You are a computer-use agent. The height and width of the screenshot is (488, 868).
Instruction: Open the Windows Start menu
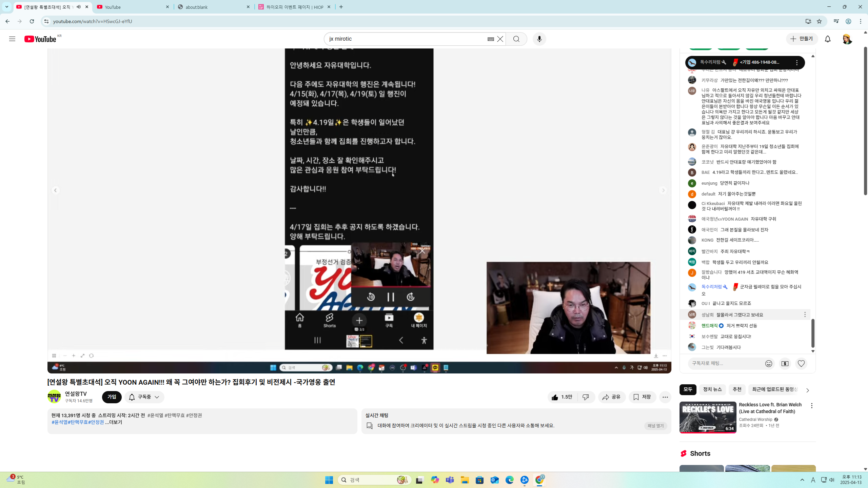coord(329,480)
